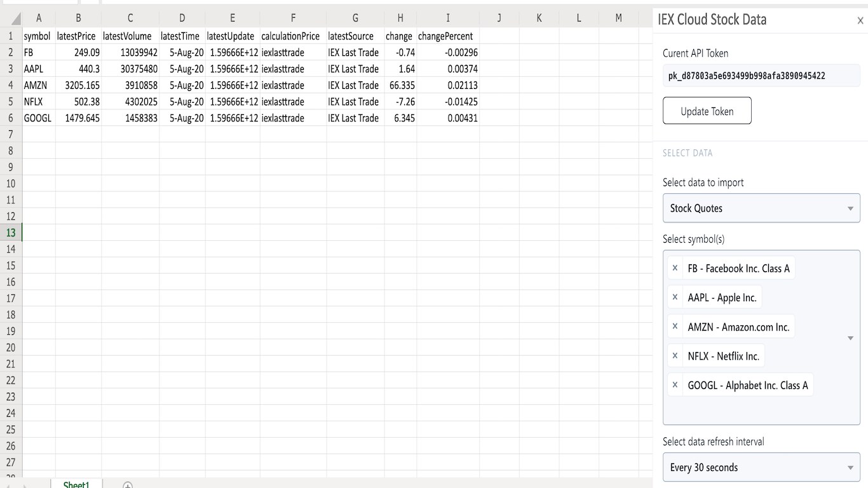Select the symbol header cell
The image size is (868, 488).
tap(39, 36)
